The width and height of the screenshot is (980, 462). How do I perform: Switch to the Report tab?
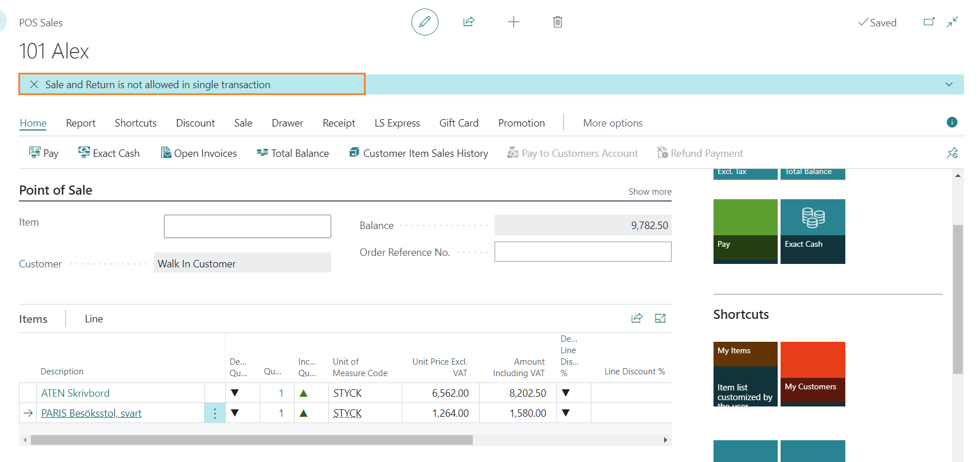coord(81,123)
